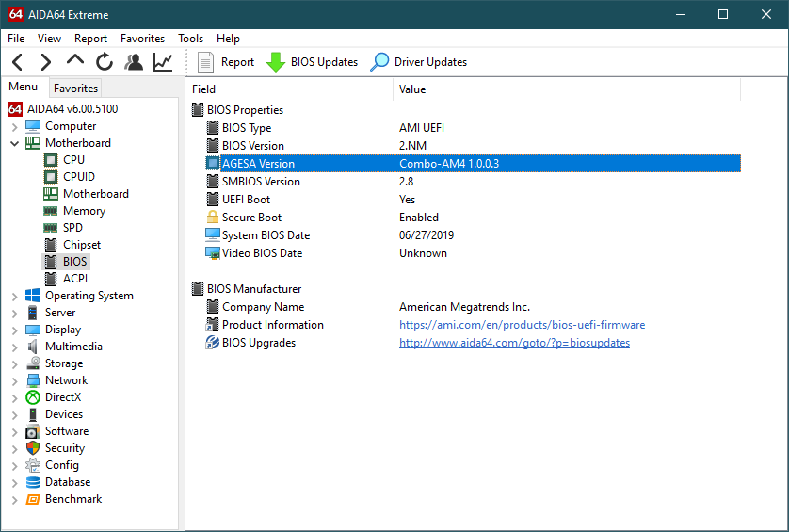This screenshot has height=532, width=789.
Task: Open Driver Updates from toolbar
Action: pyautogui.click(x=419, y=62)
